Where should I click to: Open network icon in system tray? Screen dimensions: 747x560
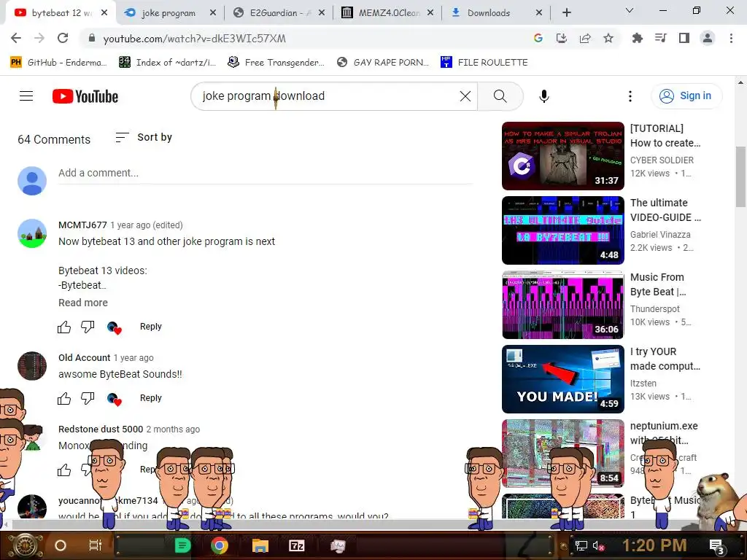(581, 545)
